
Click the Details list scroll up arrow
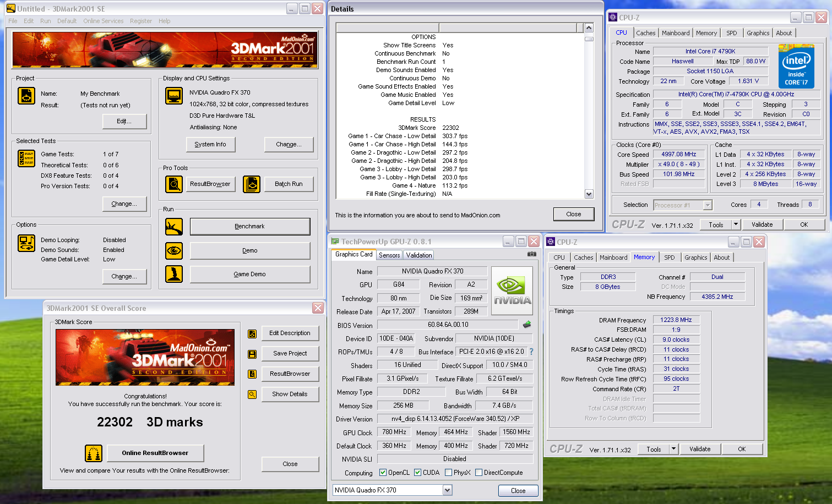(x=589, y=28)
